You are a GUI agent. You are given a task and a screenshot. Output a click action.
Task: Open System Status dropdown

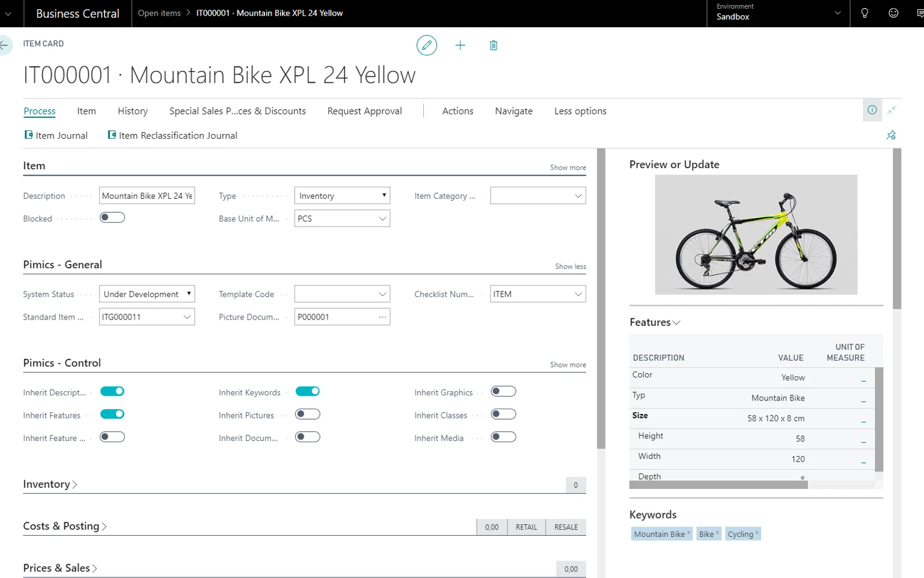[147, 294]
